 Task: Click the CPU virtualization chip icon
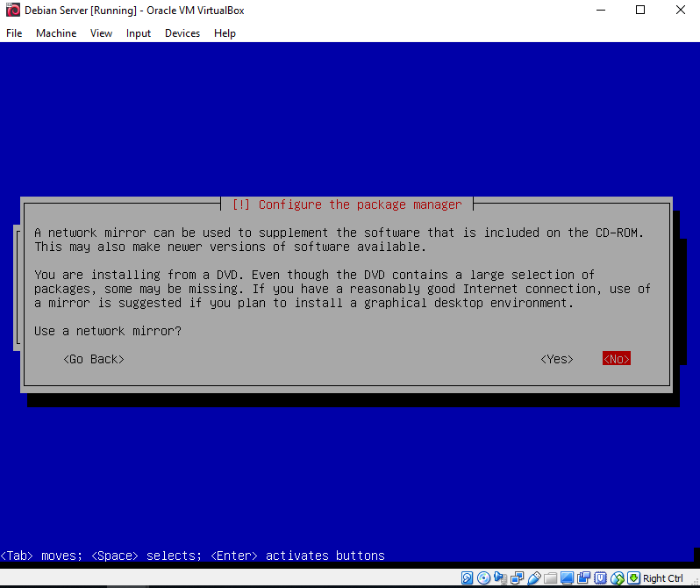(x=601, y=578)
